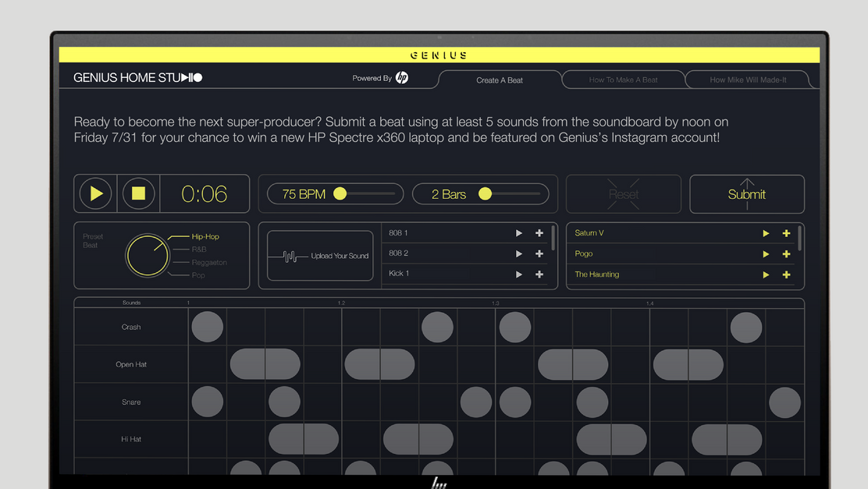This screenshot has width=868, height=489.
Task: Preview the 808 1 sound
Action: (x=519, y=232)
